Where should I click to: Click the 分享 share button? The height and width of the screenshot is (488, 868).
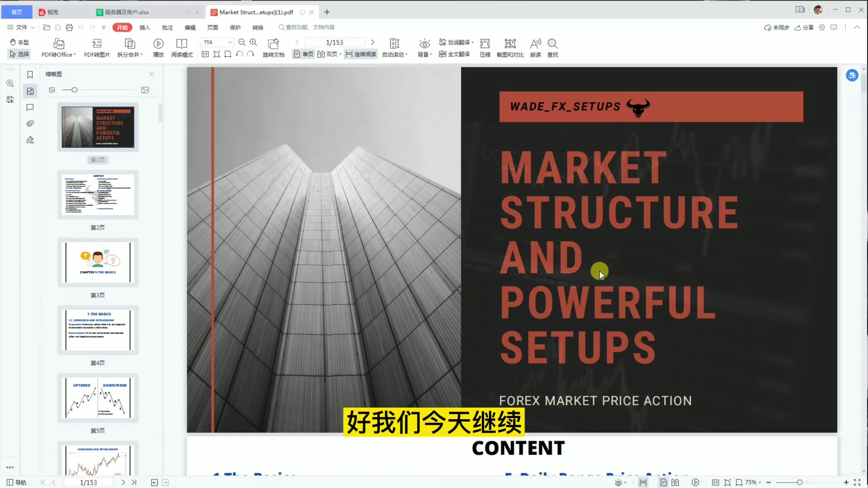804,28
